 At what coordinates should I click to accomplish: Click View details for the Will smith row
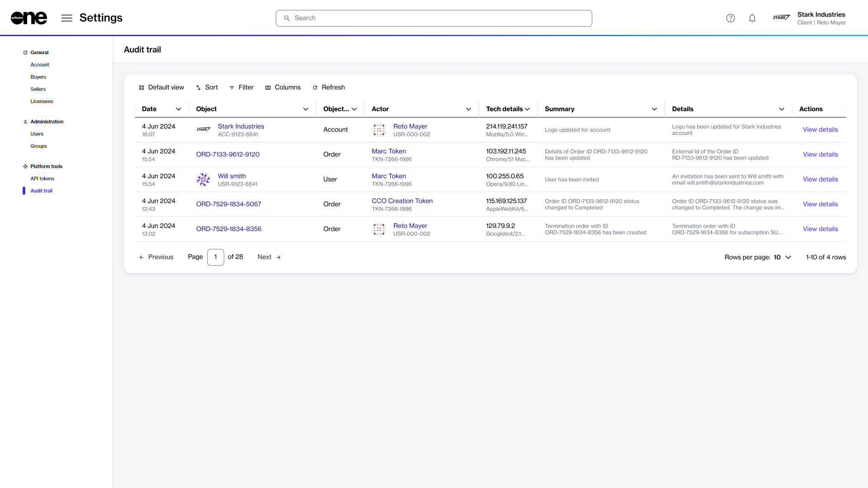[820, 179]
